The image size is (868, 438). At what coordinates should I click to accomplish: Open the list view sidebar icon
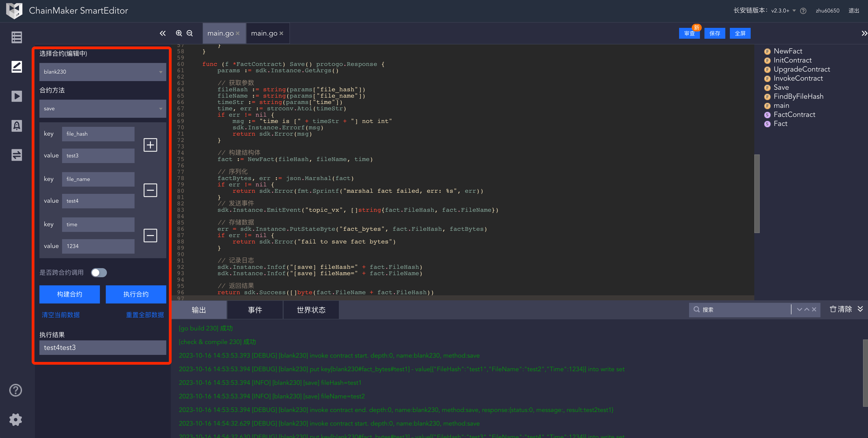coord(17,37)
